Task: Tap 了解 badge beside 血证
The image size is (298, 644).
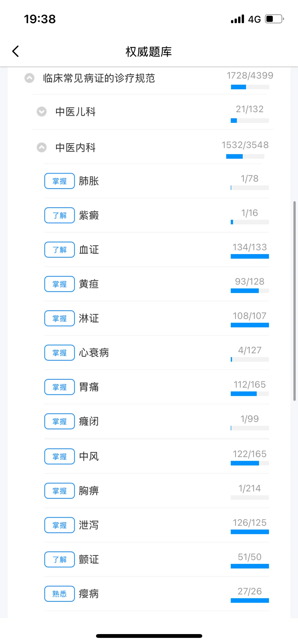Action: click(60, 250)
